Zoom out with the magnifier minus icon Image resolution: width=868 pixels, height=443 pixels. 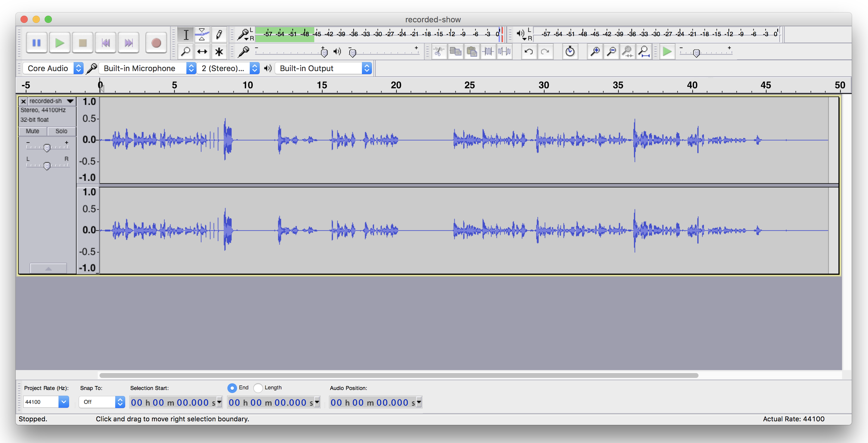pos(611,52)
